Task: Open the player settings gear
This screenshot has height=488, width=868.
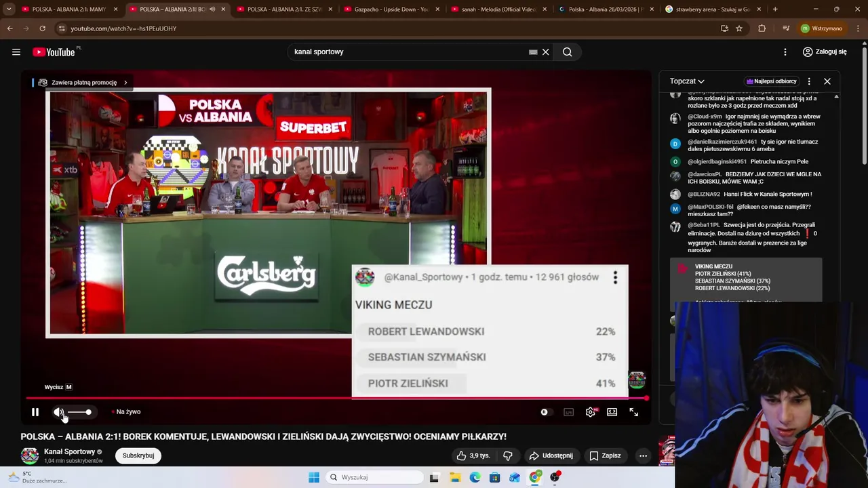Action: pos(591,412)
